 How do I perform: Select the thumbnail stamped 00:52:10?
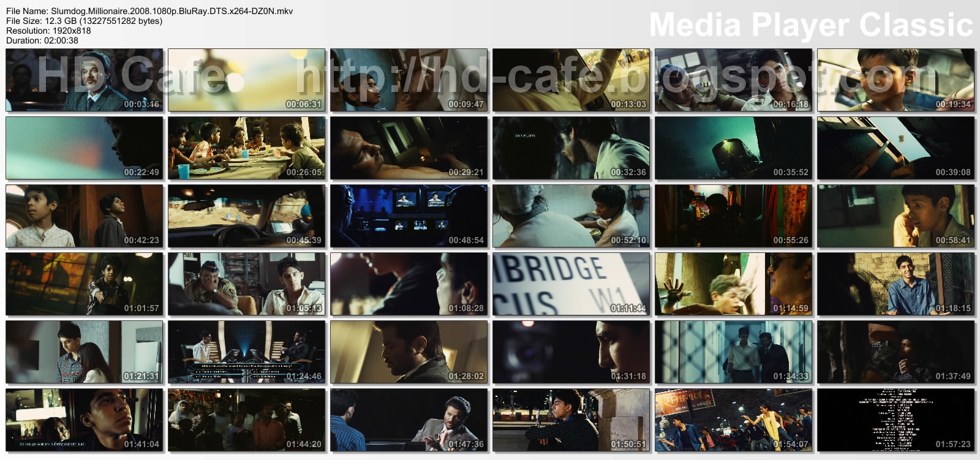coord(571,216)
